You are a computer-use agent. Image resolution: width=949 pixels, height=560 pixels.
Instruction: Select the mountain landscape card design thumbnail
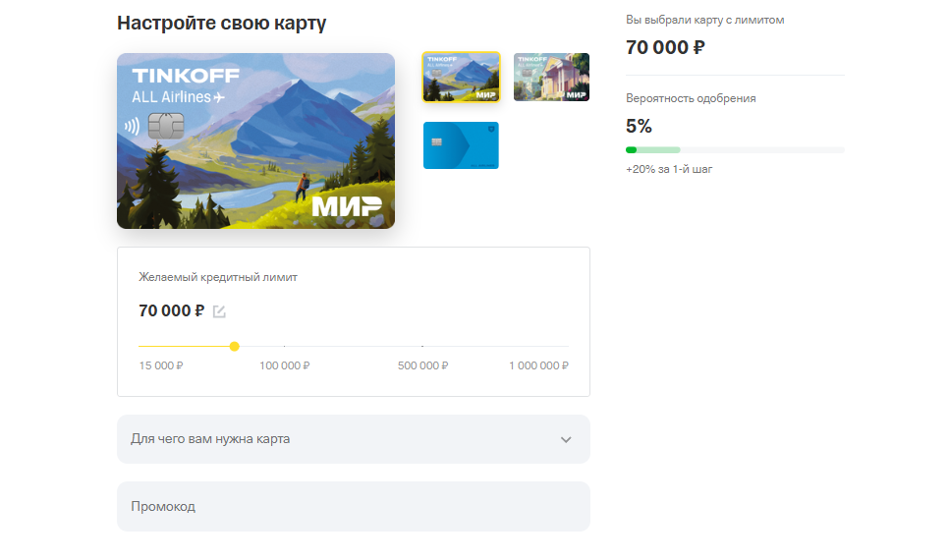coord(461,78)
